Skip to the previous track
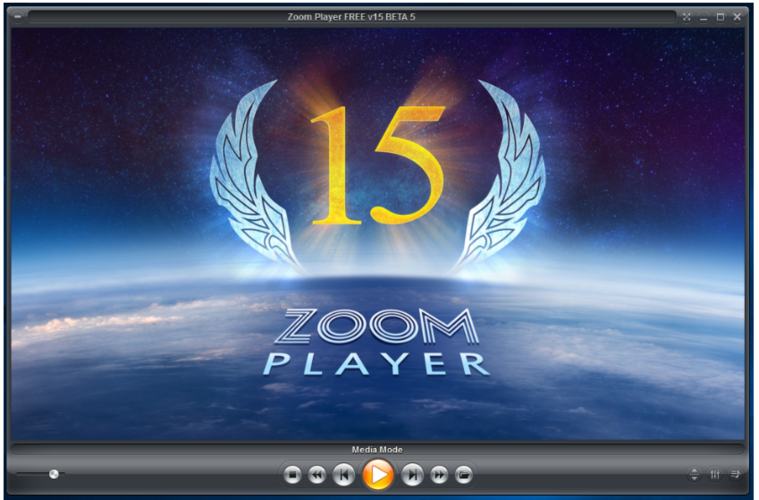The image size is (759, 500). tap(344, 475)
